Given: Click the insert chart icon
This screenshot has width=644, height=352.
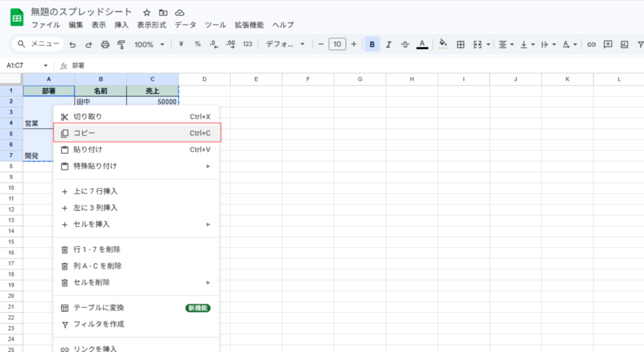Looking at the screenshot, I should [x=625, y=45].
